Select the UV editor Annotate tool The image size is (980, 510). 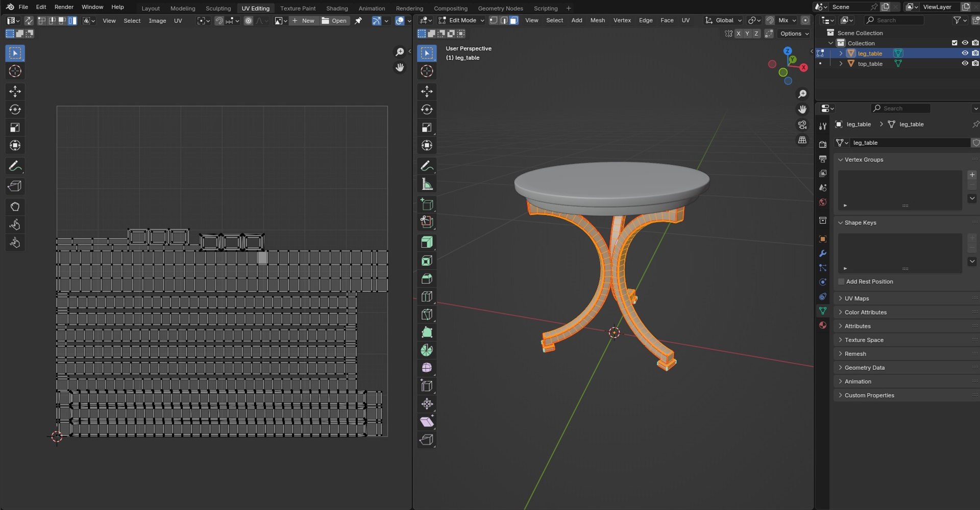15,166
